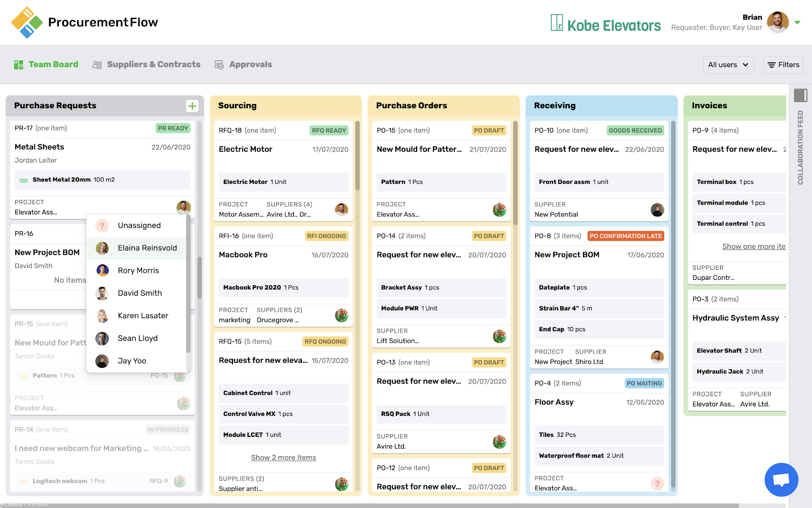The image size is (812, 508).
Task: Click the PO-10 assignee avatar
Action: (x=657, y=209)
